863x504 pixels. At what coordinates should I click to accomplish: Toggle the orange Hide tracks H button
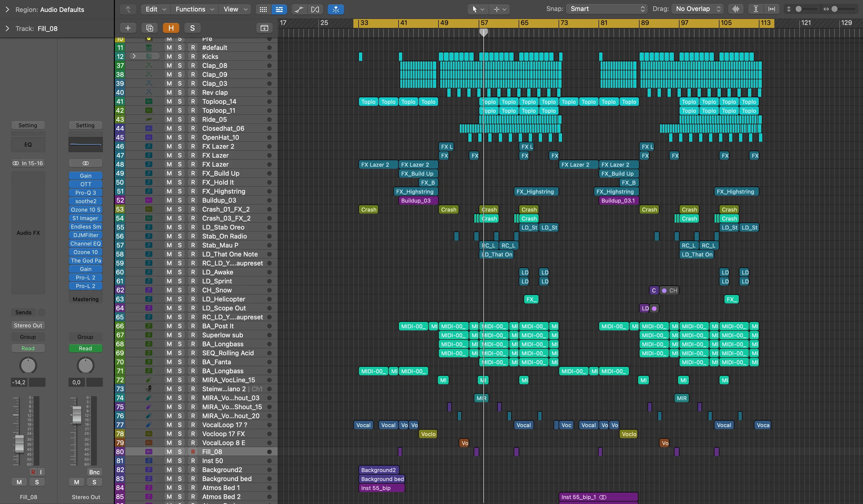(171, 28)
